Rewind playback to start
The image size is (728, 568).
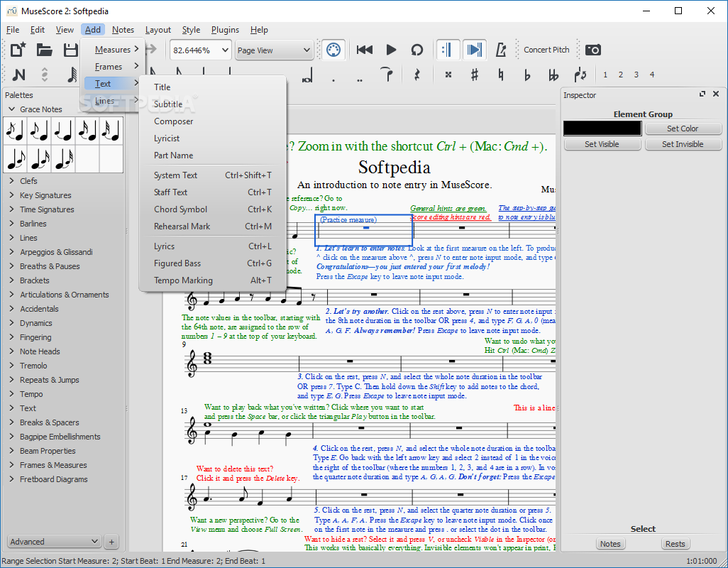pos(365,50)
